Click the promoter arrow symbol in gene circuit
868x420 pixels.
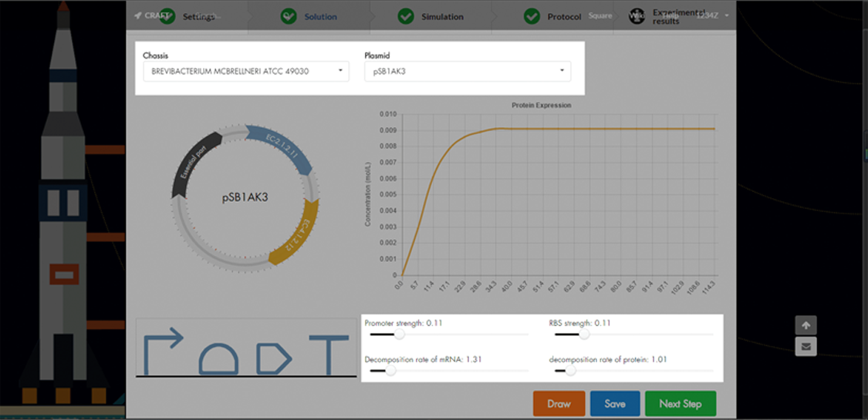coord(164,351)
